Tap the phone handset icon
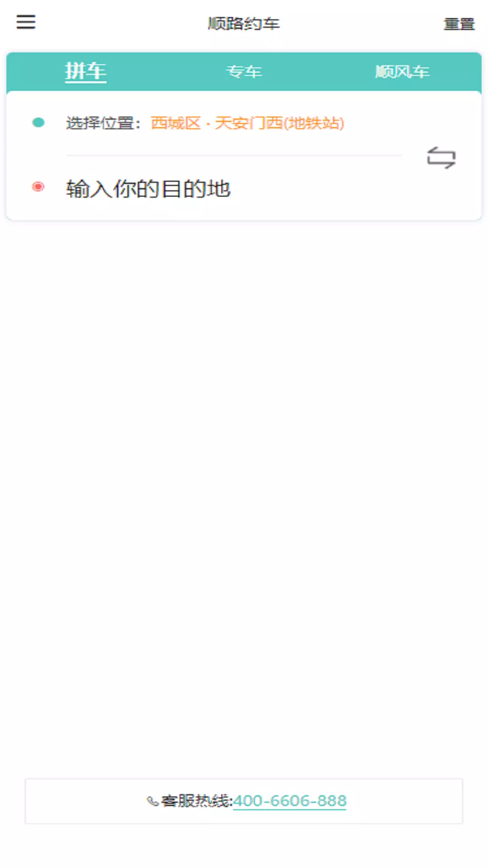Screen dimensions: 488x868 (x=153, y=802)
